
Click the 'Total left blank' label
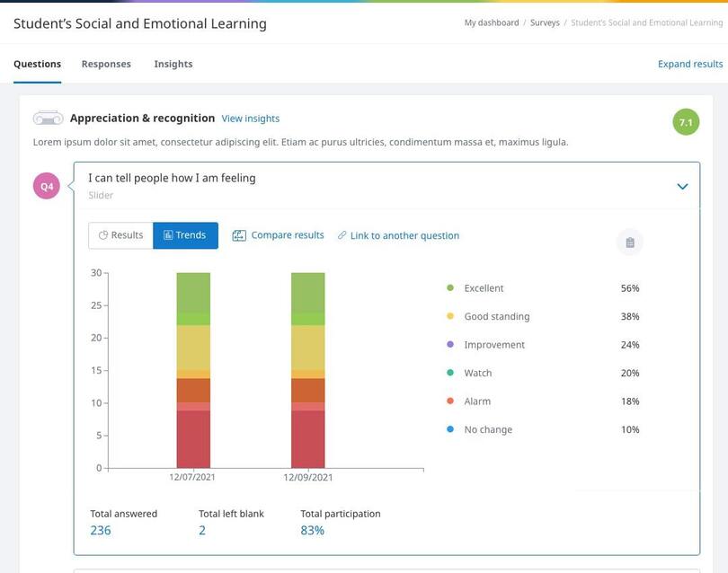click(x=231, y=514)
